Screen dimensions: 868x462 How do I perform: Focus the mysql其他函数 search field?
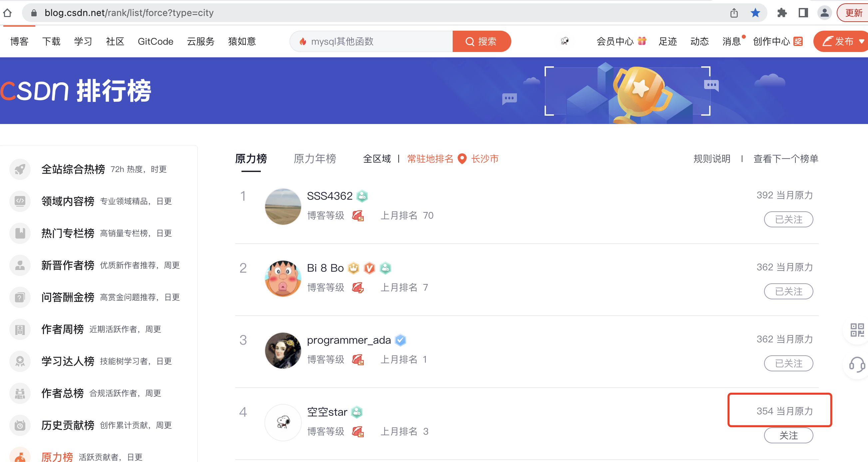click(x=371, y=41)
